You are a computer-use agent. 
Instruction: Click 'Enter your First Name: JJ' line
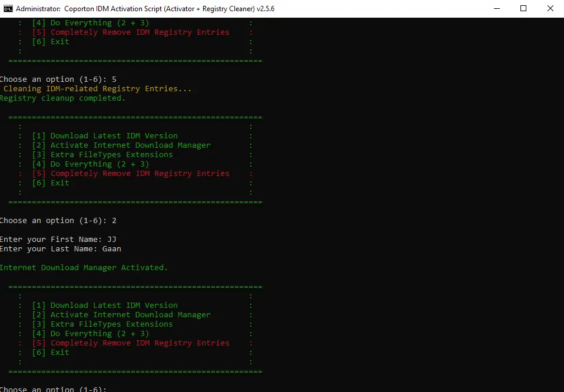58,240
